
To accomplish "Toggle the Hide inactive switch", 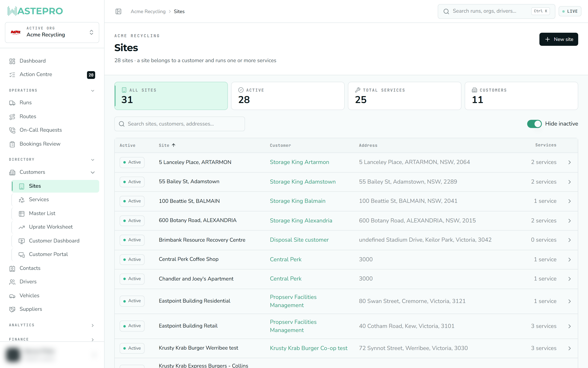I will (534, 124).
